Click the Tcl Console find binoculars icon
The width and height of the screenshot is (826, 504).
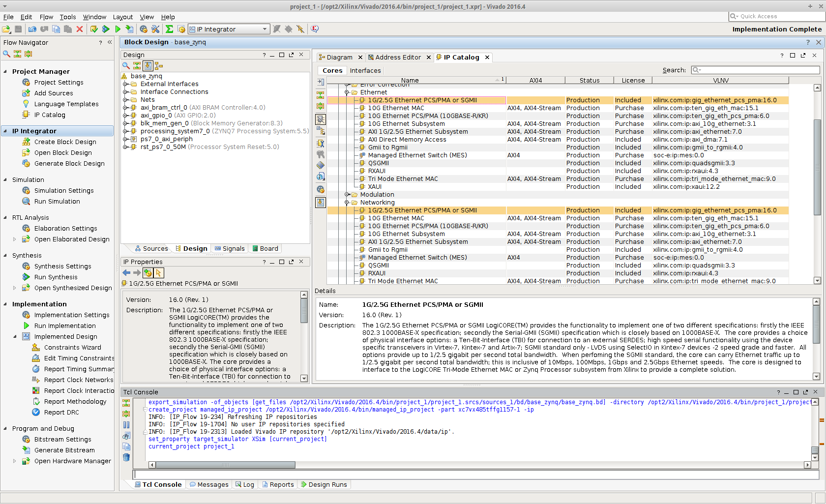[x=126, y=436]
